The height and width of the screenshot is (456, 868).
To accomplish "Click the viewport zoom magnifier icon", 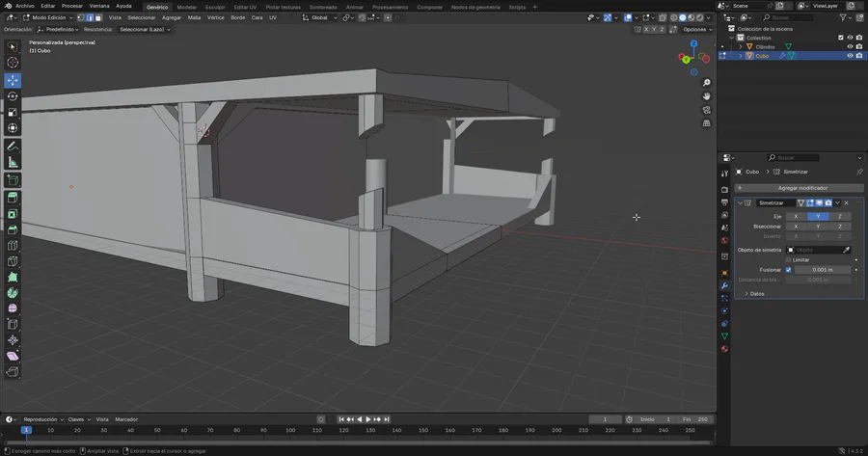I will click(707, 83).
